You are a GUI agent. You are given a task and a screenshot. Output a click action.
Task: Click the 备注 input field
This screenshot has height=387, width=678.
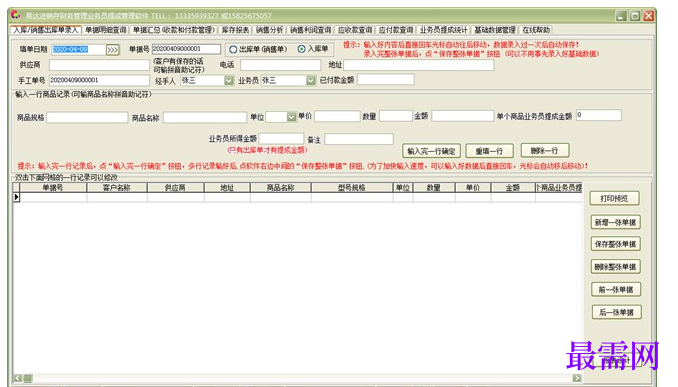pyautogui.click(x=359, y=139)
